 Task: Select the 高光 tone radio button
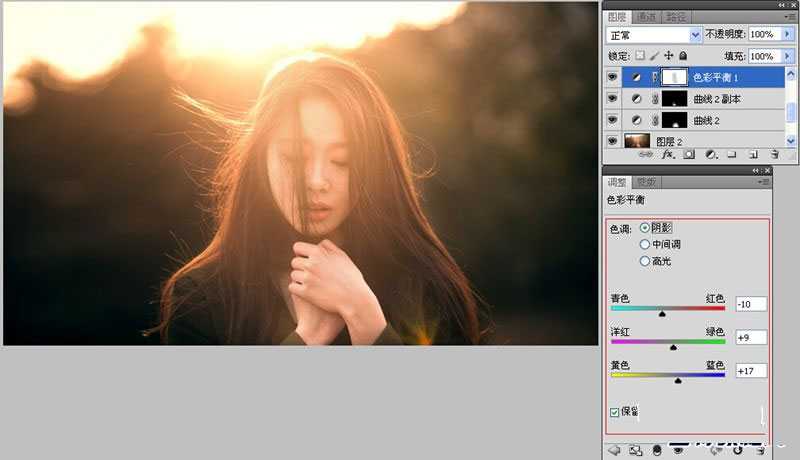(645, 261)
